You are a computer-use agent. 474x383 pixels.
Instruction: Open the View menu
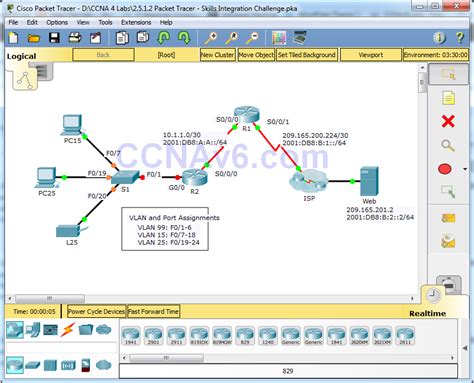83,22
